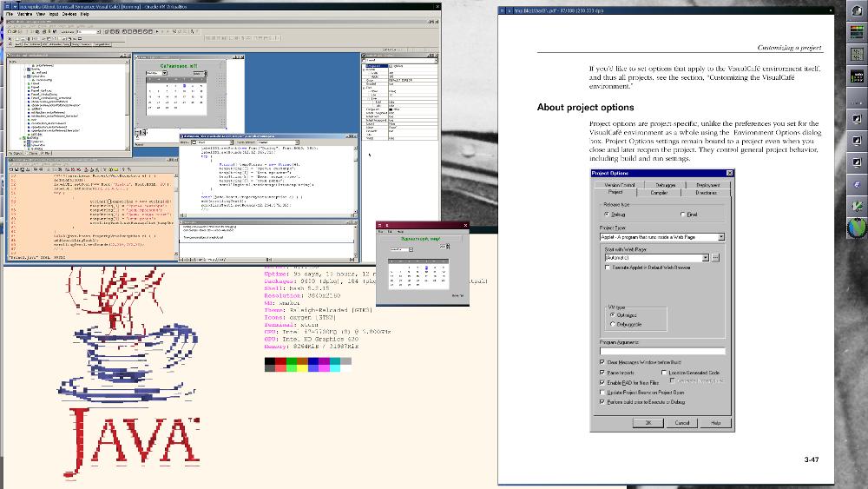Viewport: 868px width, 489px height.
Task: Switch to the Directories tab
Action: click(x=706, y=193)
